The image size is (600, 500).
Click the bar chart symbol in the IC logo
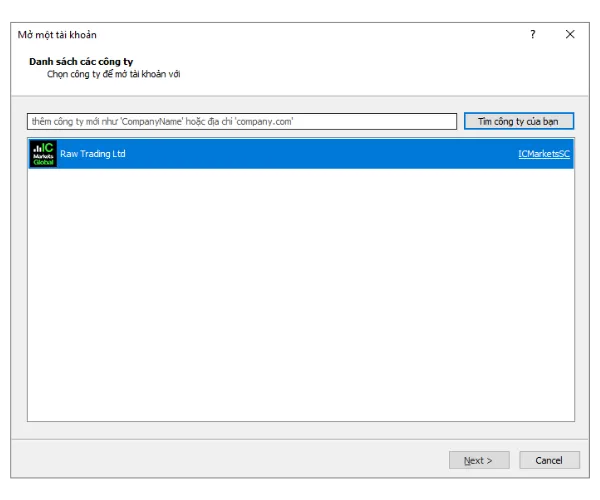coord(36,148)
